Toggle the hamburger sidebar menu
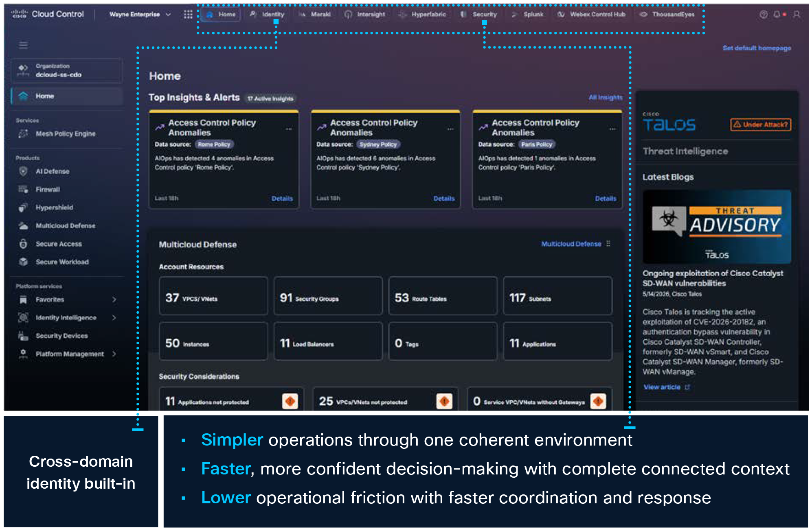This screenshot has width=812, height=531. click(x=23, y=45)
